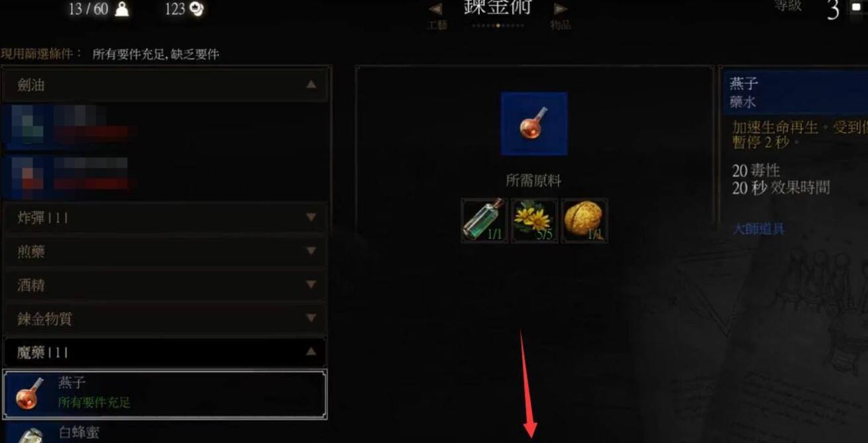
Task: Switch to the 工藝 tab
Action: point(437,25)
